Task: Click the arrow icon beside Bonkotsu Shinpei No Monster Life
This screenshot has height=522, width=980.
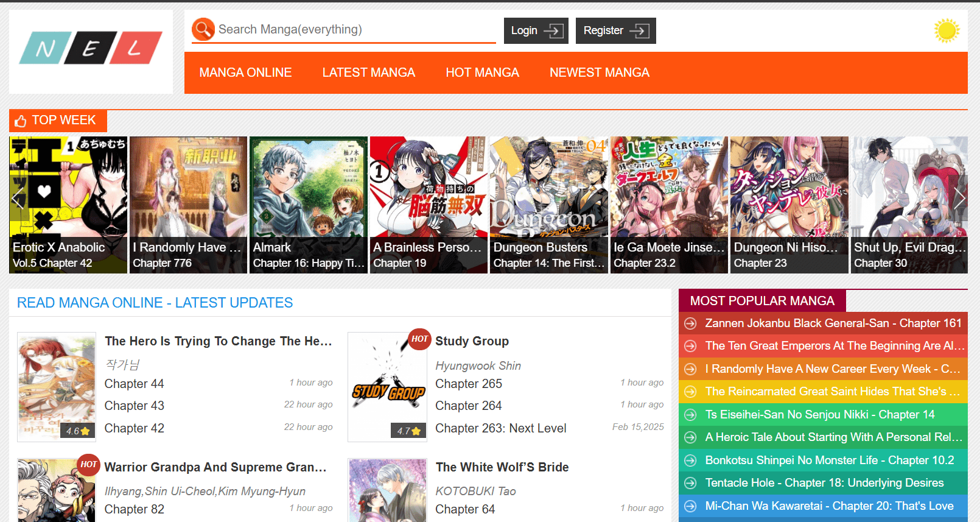Action: pyautogui.click(x=690, y=460)
